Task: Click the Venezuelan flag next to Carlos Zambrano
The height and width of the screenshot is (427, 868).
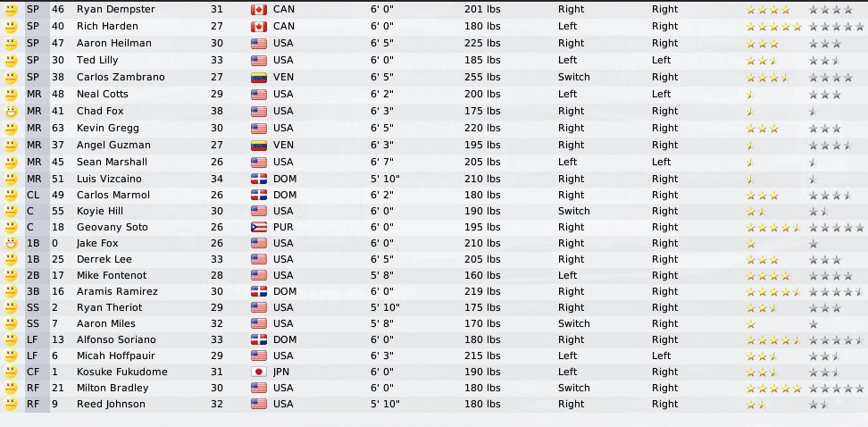Action: [259, 78]
